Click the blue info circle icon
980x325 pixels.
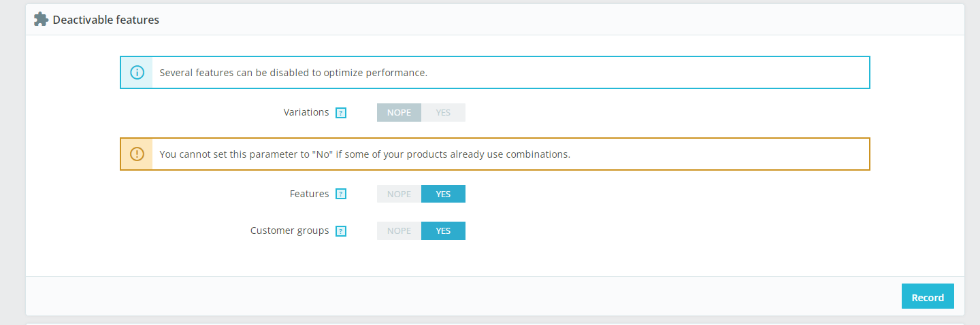(x=137, y=72)
